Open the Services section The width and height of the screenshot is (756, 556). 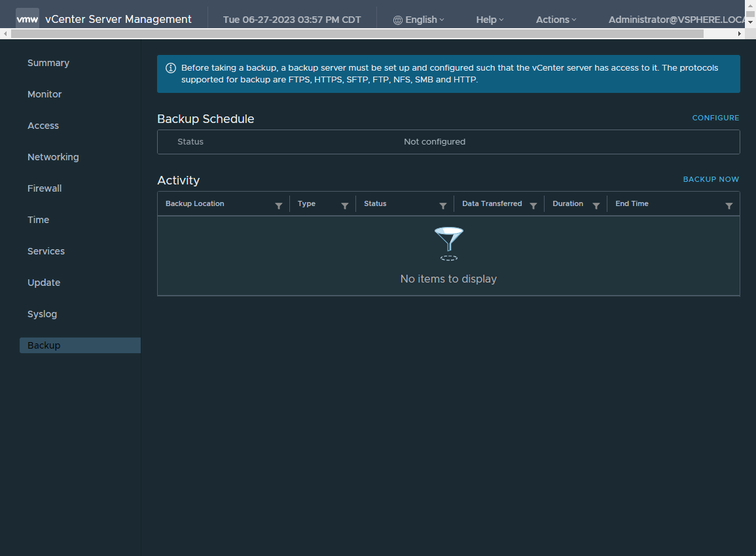point(46,251)
